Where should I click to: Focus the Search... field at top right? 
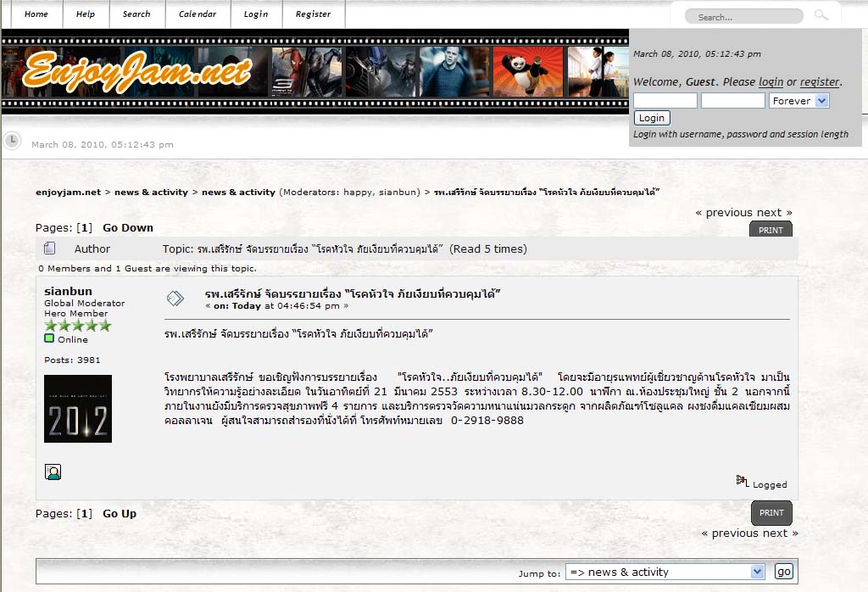[x=744, y=17]
